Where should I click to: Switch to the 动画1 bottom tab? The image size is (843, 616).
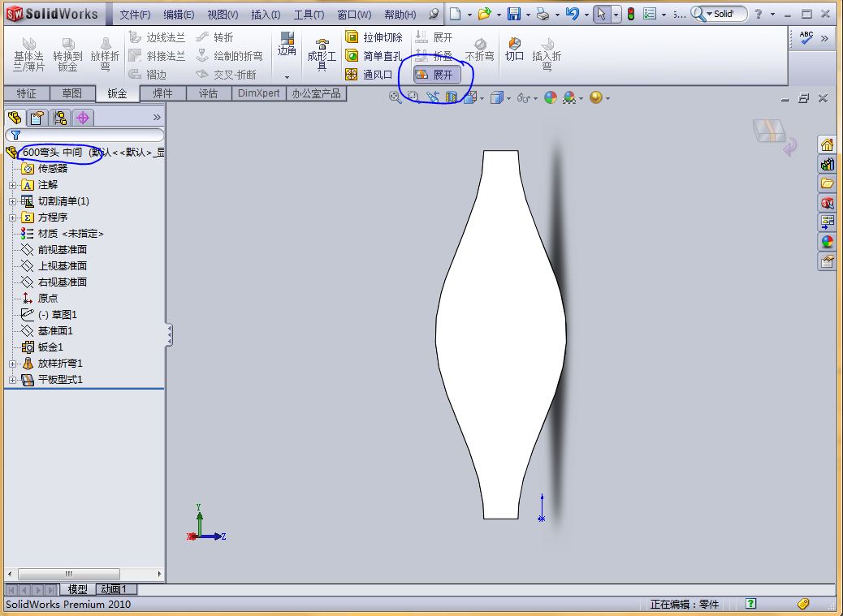[x=117, y=589]
